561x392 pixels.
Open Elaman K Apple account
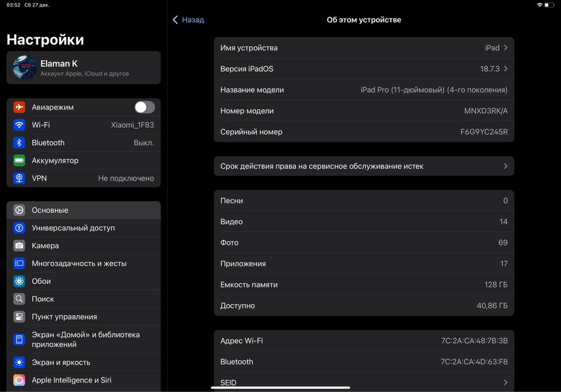[x=84, y=68]
